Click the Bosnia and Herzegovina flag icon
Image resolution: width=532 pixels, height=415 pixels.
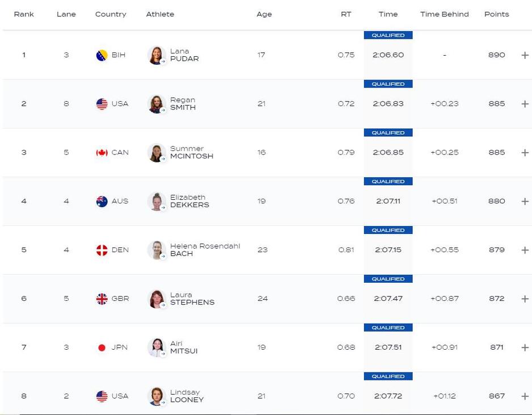[x=102, y=55]
